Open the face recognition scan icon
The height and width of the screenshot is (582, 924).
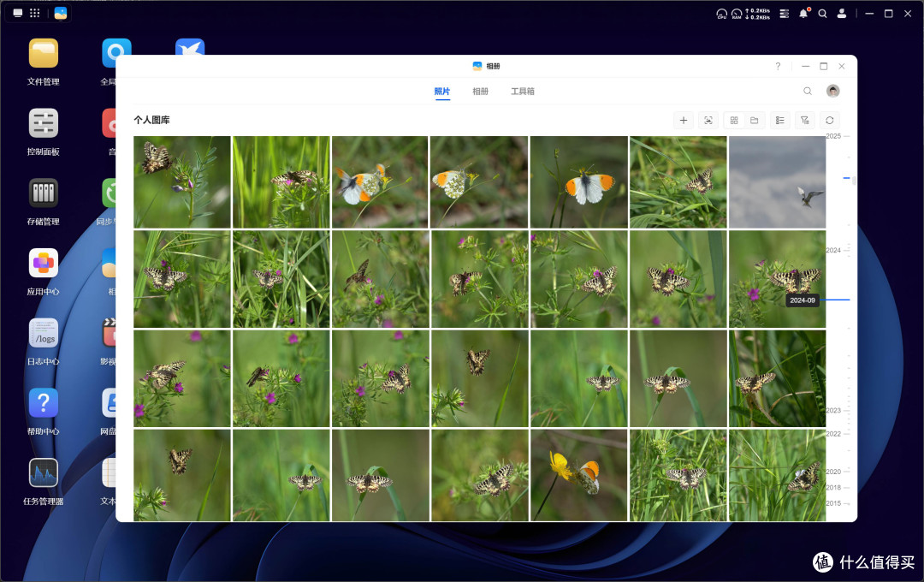pyautogui.click(x=708, y=121)
